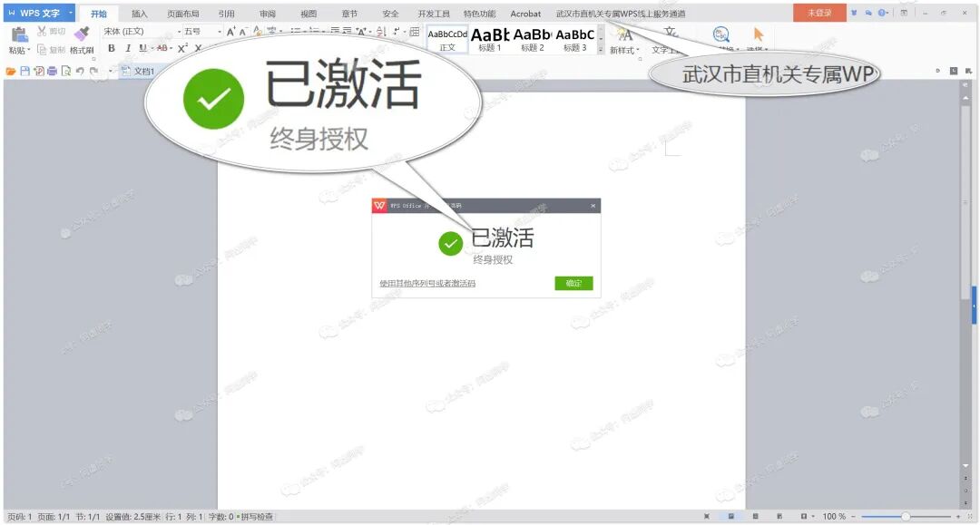Undo the last action

pyautogui.click(x=80, y=71)
